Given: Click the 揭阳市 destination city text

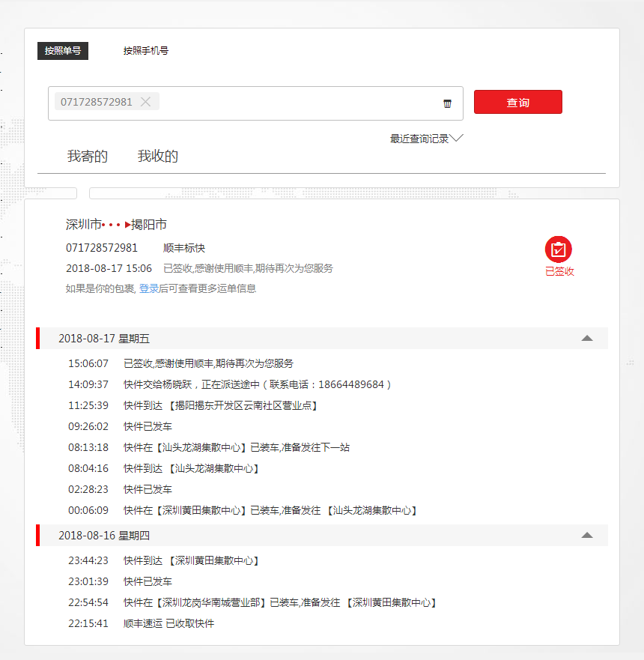Looking at the screenshot, I should (149, 224).
